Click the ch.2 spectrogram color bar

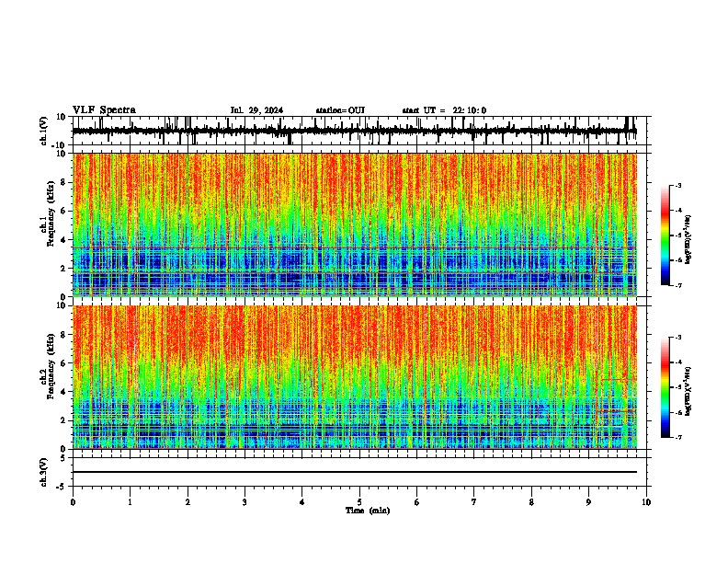[665, 387]
